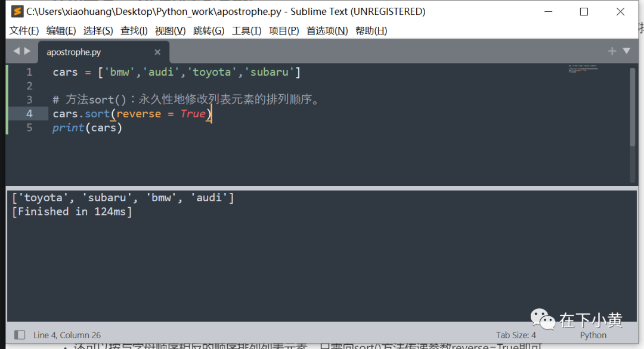Viewport: 644px width, 349px height.
Task: Close the Sublime Text window
Action: (620, 11)
